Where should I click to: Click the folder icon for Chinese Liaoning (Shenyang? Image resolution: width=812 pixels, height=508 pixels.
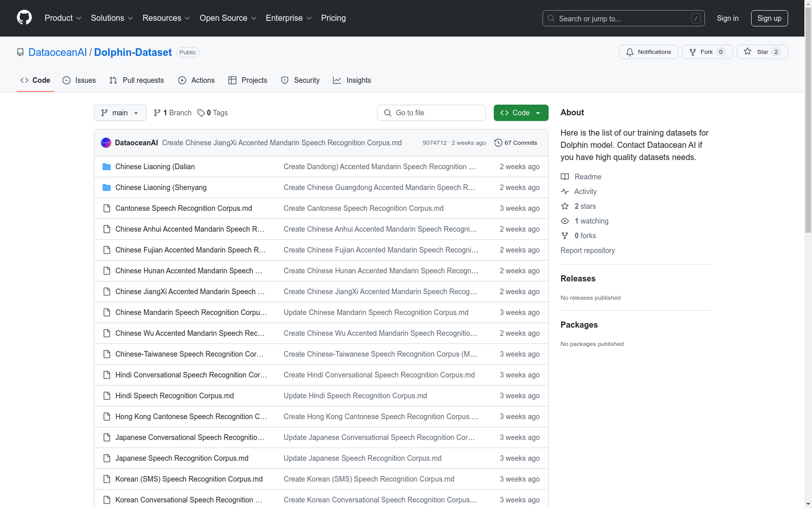pyautogui.click(x=107, y=187)
